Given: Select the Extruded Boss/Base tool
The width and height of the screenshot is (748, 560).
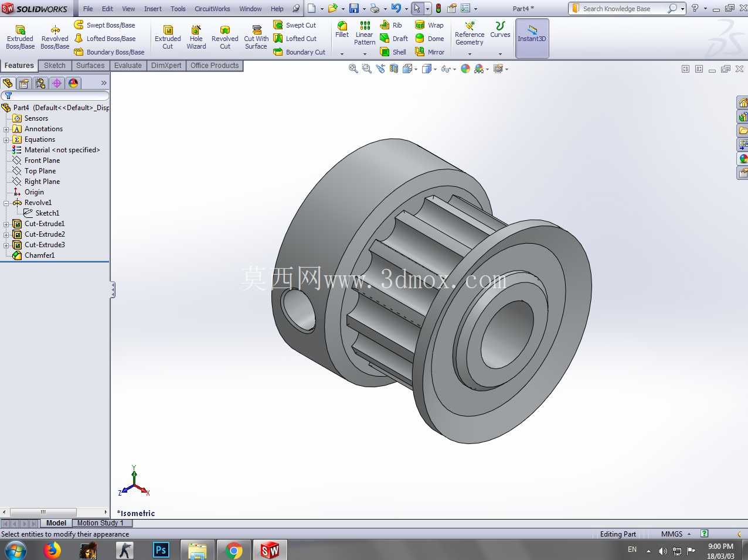Looking at the screenshot, I should pos(21,37).
